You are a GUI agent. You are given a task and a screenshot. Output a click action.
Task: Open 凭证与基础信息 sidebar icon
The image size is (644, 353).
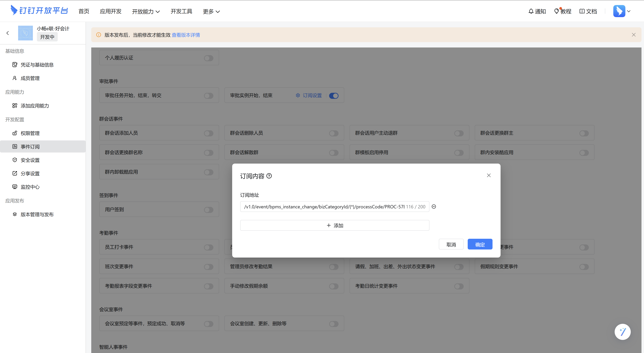[15, 65]
